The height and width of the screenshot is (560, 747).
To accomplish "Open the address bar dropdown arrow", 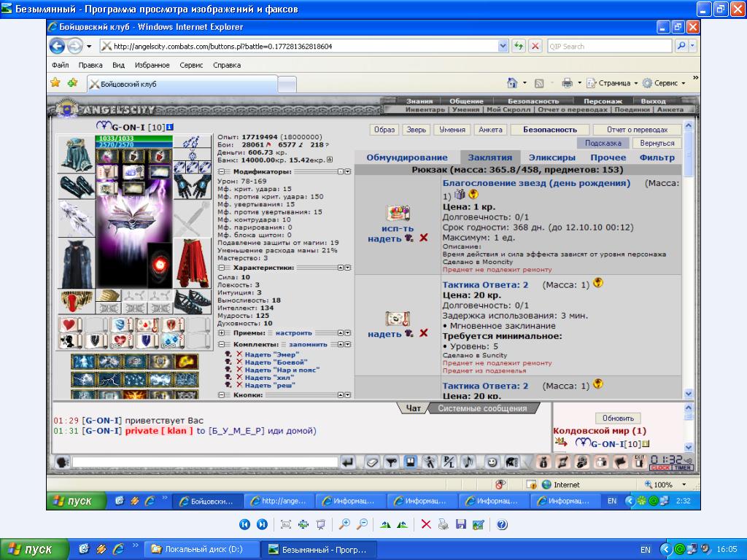I will [503, 46].
